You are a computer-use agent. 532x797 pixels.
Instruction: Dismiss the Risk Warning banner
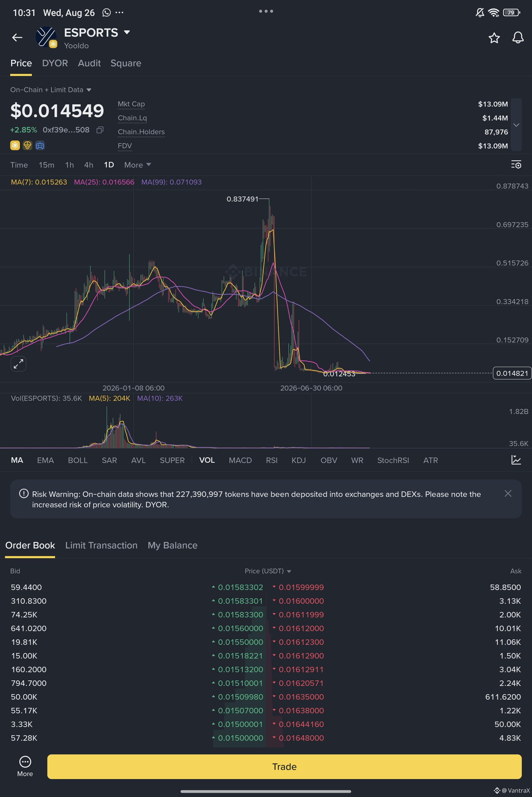pos(508,493)
